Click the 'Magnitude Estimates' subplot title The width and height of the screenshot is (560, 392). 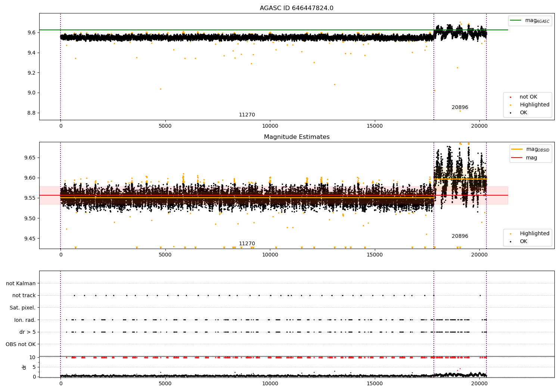pyautogui.click(x=296, y=137)
